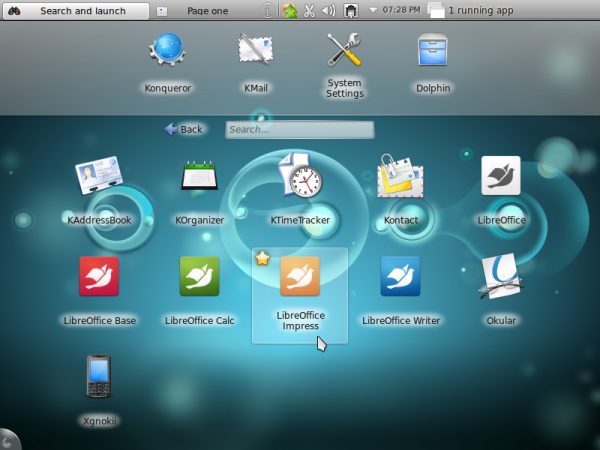The image size is (600, 450).
Task: Expand hidden system tray icons arrow
Action: point(373,10)
